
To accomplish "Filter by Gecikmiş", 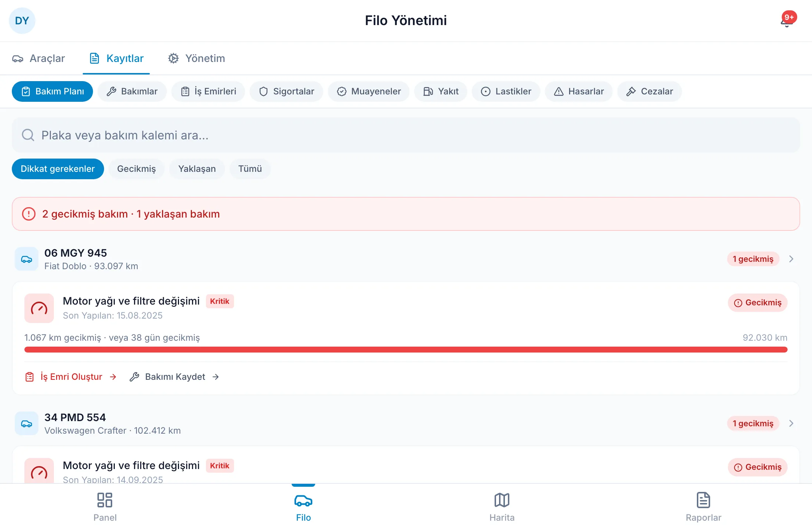I will [x=137, y=169].
